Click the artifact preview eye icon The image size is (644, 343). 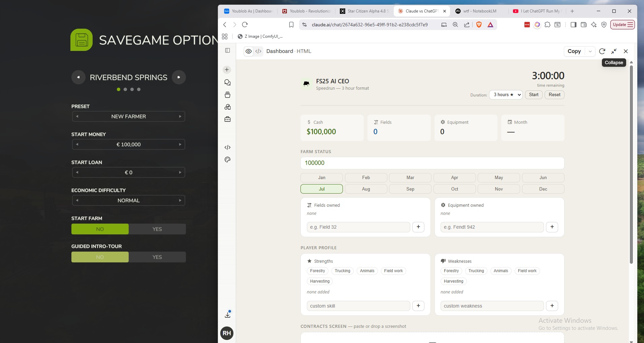coord(249,51)
